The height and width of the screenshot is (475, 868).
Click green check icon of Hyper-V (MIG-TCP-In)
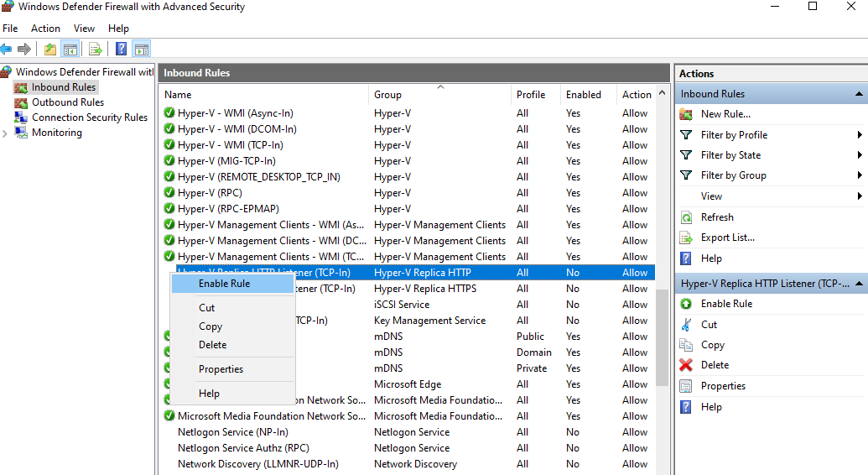[169, 161]
